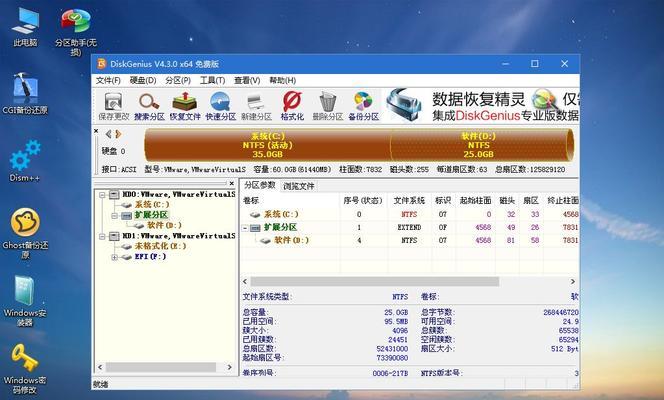The image size is (664, 400).
Task: Click the 起始柱面 column header
Action: [475, 200]
